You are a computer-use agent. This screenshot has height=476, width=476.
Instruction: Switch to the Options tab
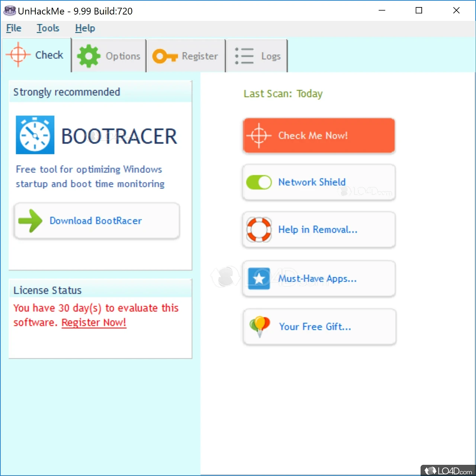pos(109,56)
